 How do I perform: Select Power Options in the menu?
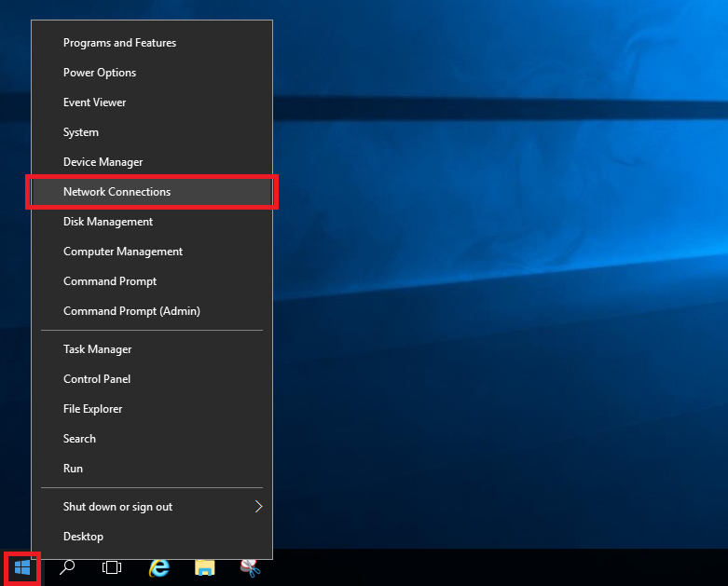[x=152, y=73]
